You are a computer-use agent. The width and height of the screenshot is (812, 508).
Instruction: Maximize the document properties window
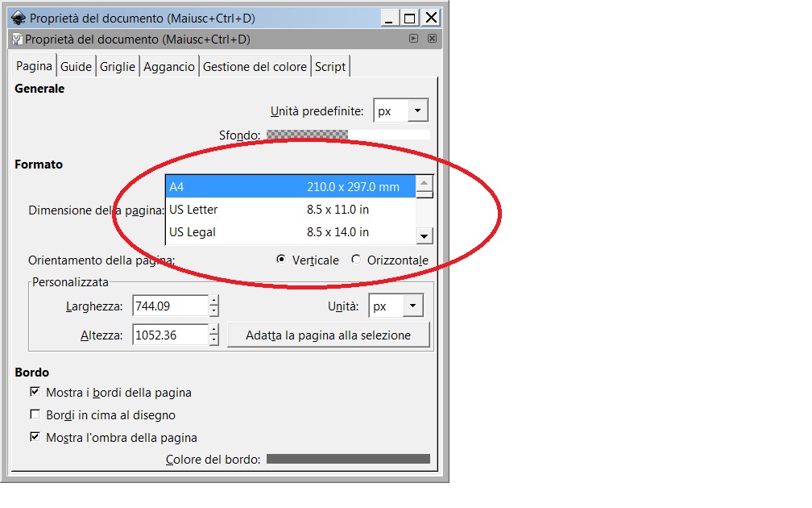tap(411, 18)
